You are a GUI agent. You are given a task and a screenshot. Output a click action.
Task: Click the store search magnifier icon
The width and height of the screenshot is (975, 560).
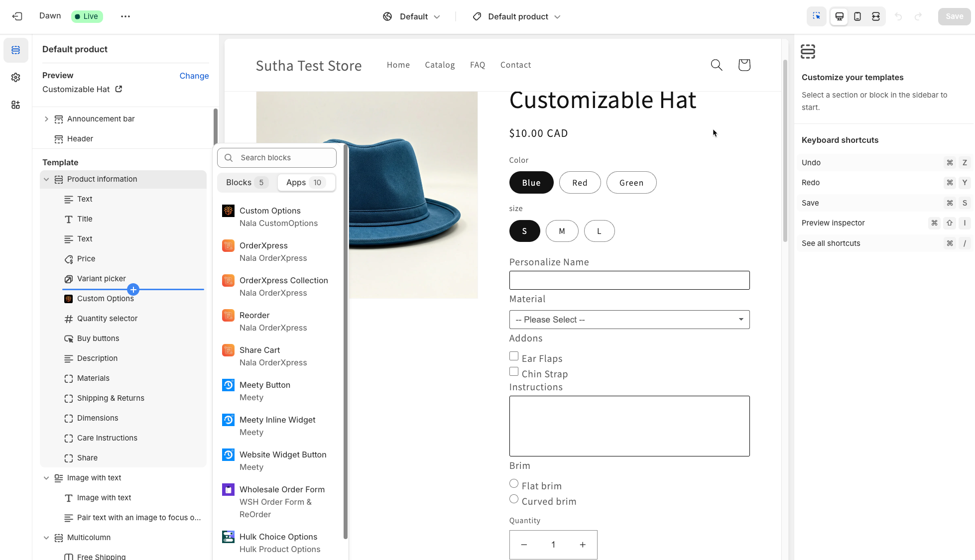[x=716, y=65]
